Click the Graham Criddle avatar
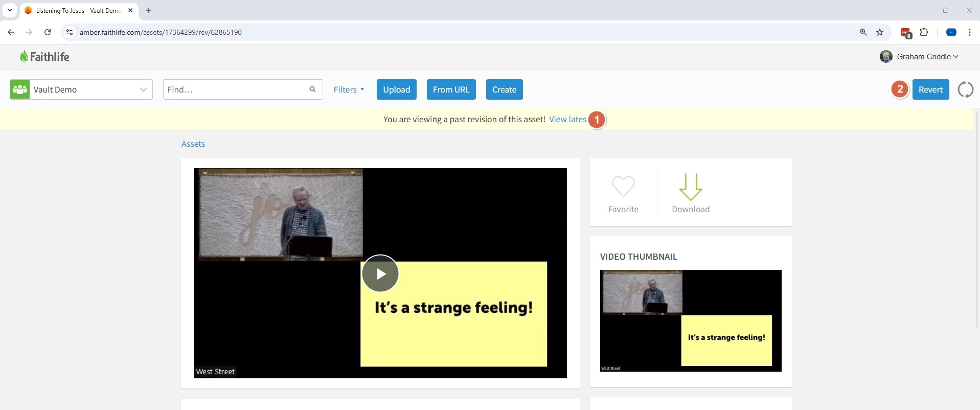This screenshot has height=410, width=980. pyautogui.click(x=886, y=57)
